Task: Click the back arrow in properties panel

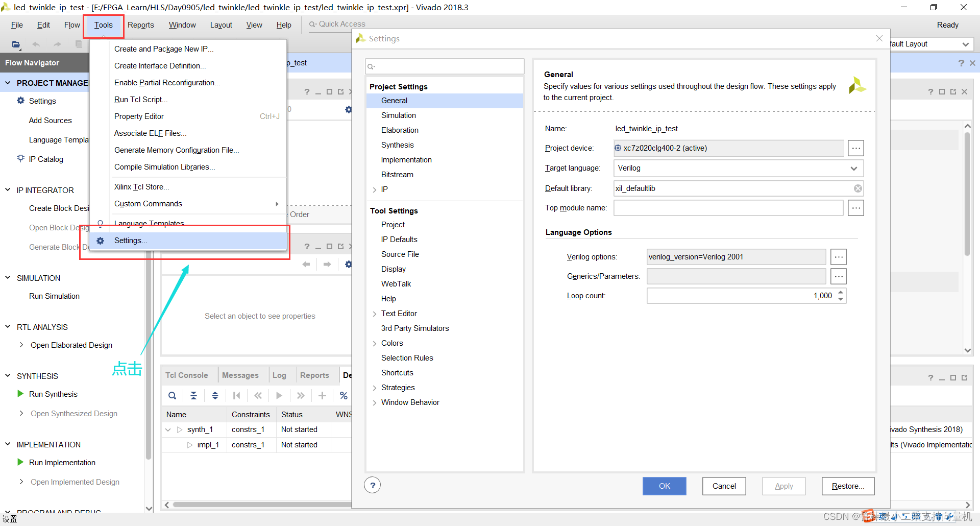Action: (306, 264)
